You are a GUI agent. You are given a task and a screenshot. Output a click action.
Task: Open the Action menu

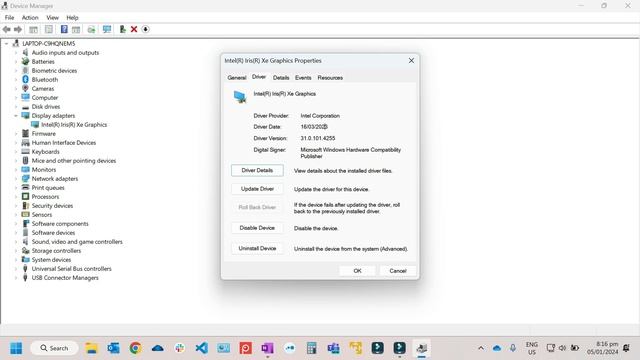pos(30,18)
